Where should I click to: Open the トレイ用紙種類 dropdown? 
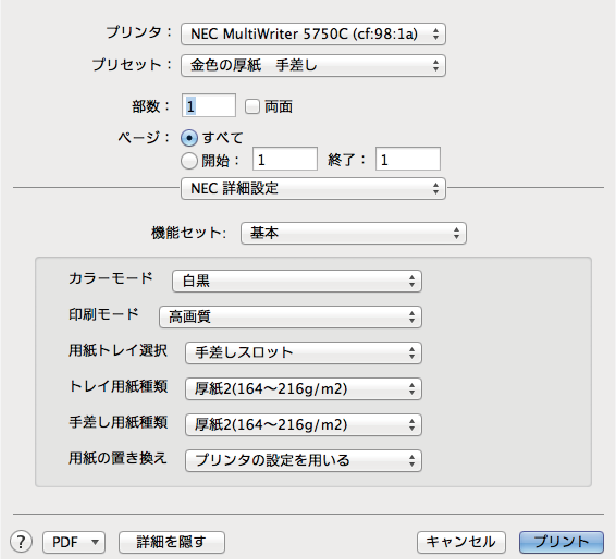point(303,389)
